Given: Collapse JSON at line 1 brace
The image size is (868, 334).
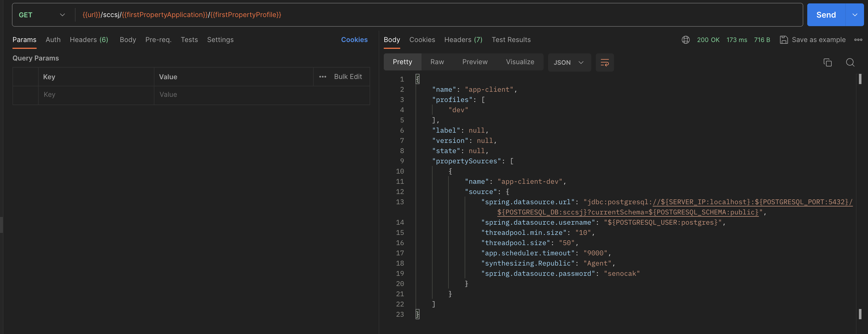Looking at the screenshot, I should click(418, 79).
